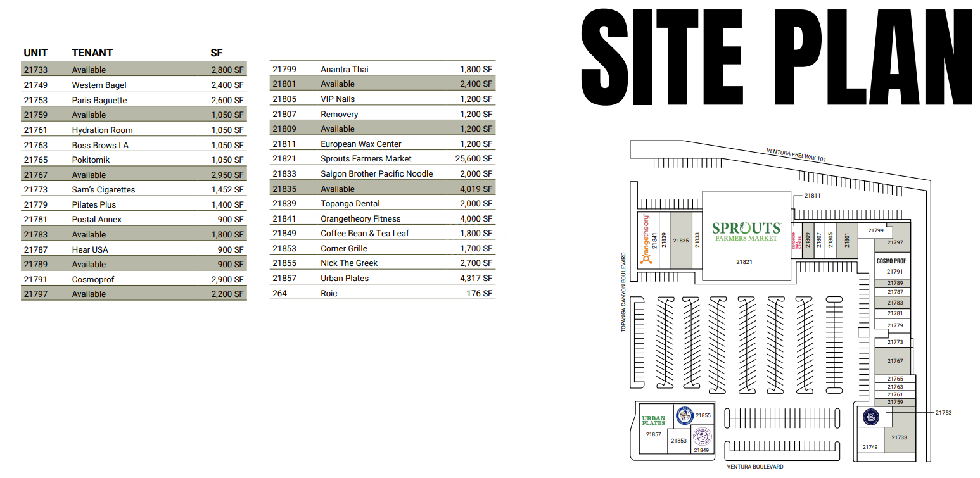This screenshot has height=478, width=980.
Task: Select the 2,950 SF value
Action: [227, 175]
